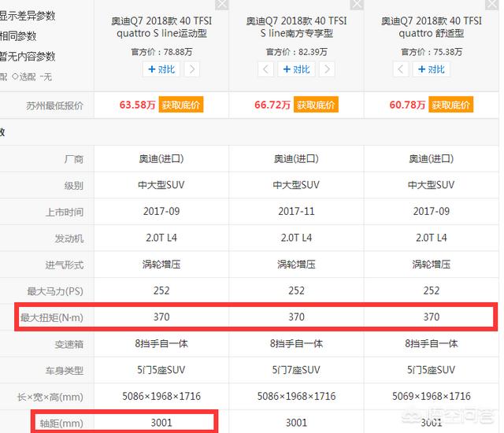
Task: Toggle 相同参数 option
Action: point(18,36)
